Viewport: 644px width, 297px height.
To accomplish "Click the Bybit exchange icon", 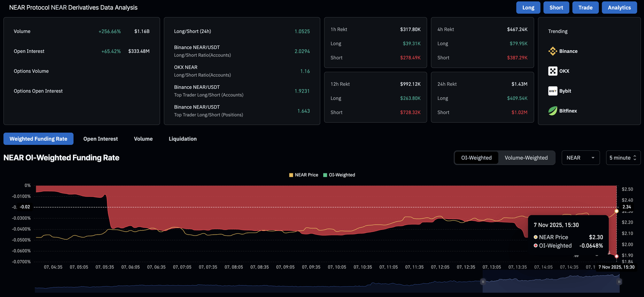I will click(553, 91).
